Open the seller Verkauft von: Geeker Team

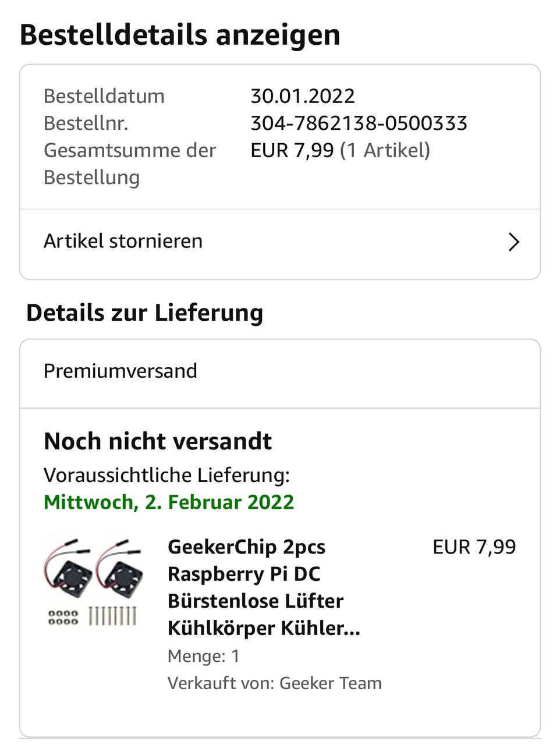click(274, 683)
